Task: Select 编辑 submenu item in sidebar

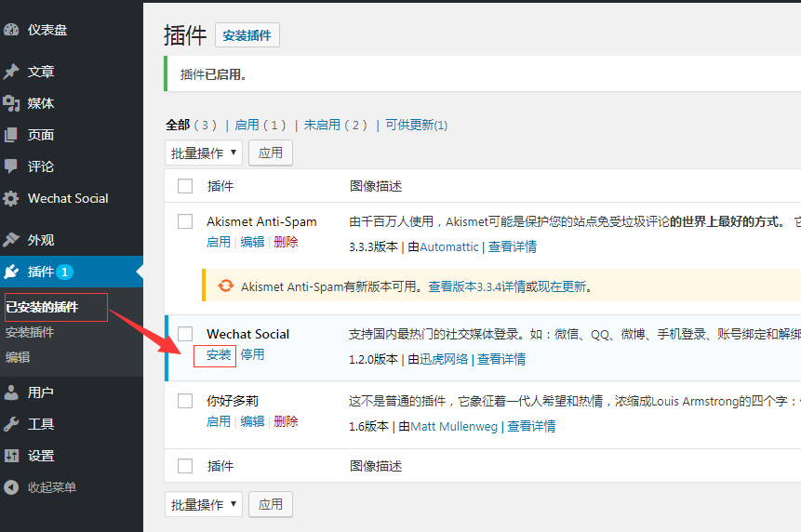Action: [x=18, y=357]
